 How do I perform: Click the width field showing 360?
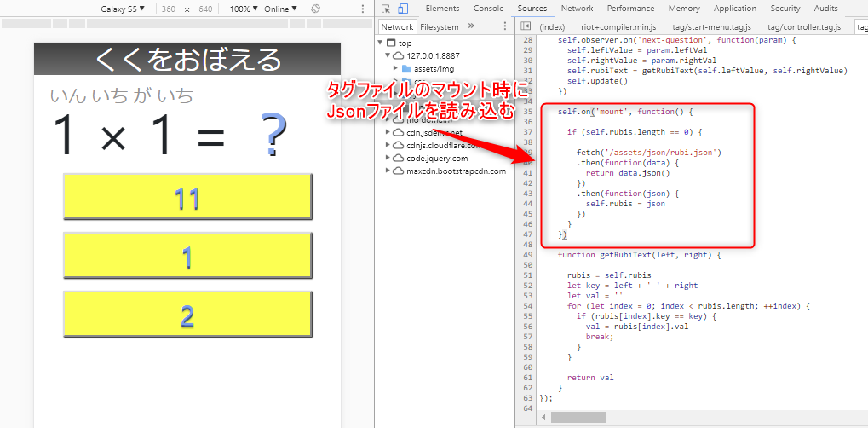[169, 9]
